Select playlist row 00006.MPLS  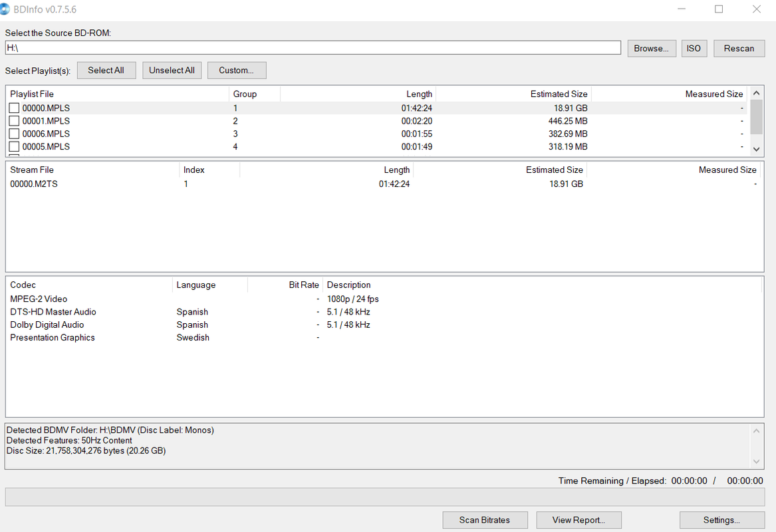coord(377,134)
